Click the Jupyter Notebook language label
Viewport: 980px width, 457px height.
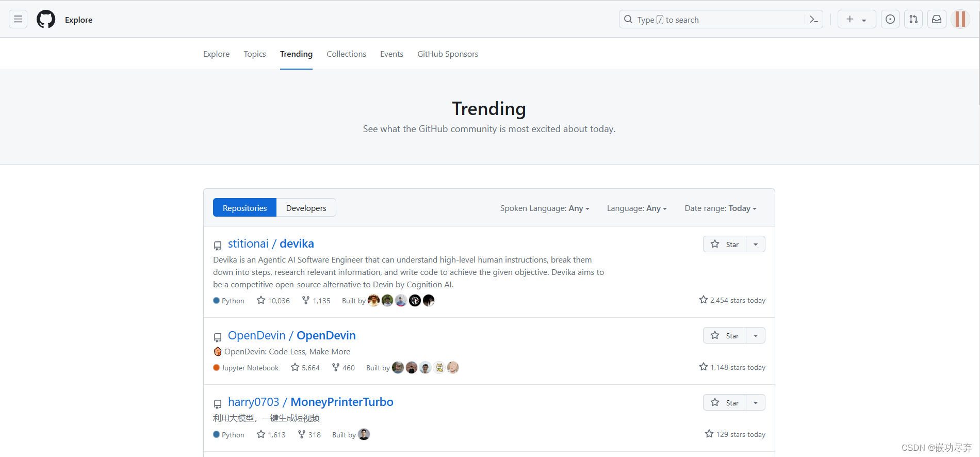(250, 368)
